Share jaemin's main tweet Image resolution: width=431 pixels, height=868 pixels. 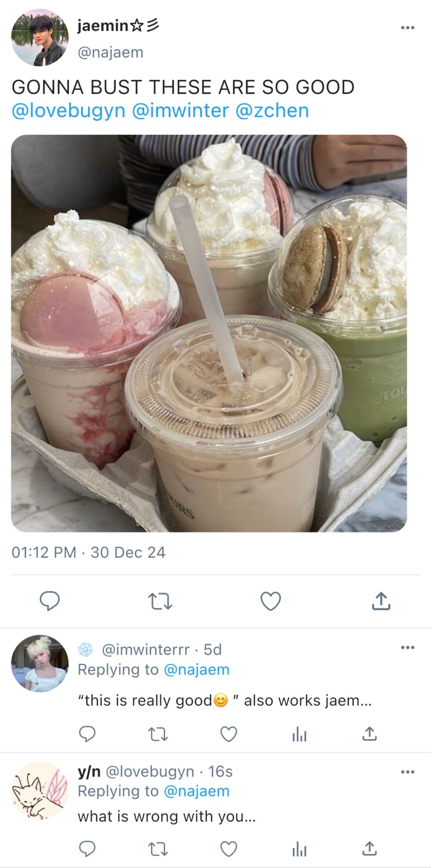[381, 601]
